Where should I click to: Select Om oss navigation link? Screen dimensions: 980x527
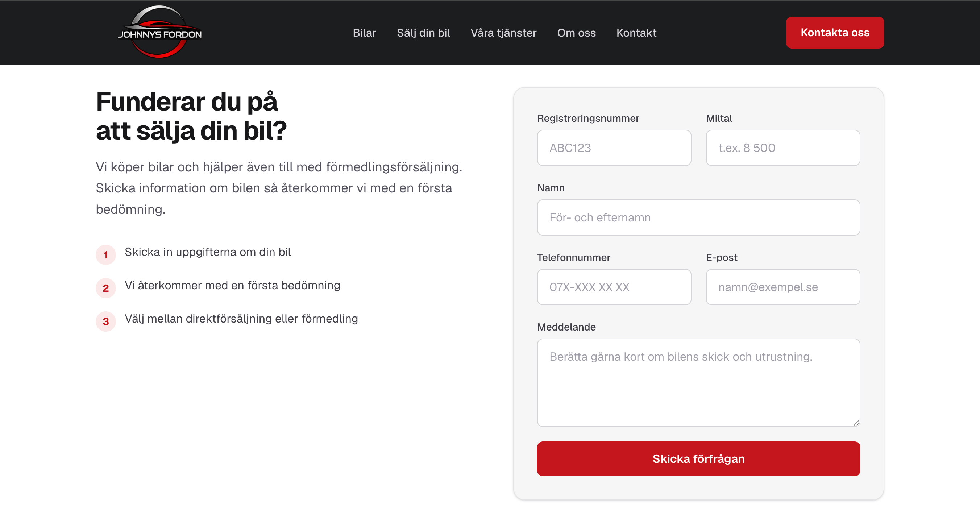pyautogui.click(x=576, y=33)
